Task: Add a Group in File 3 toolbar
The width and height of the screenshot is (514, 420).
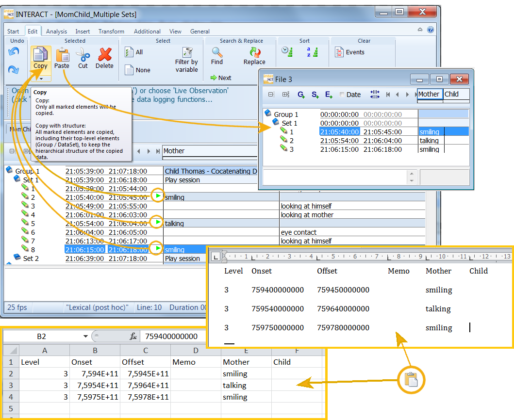Action: tap(301, 95)
